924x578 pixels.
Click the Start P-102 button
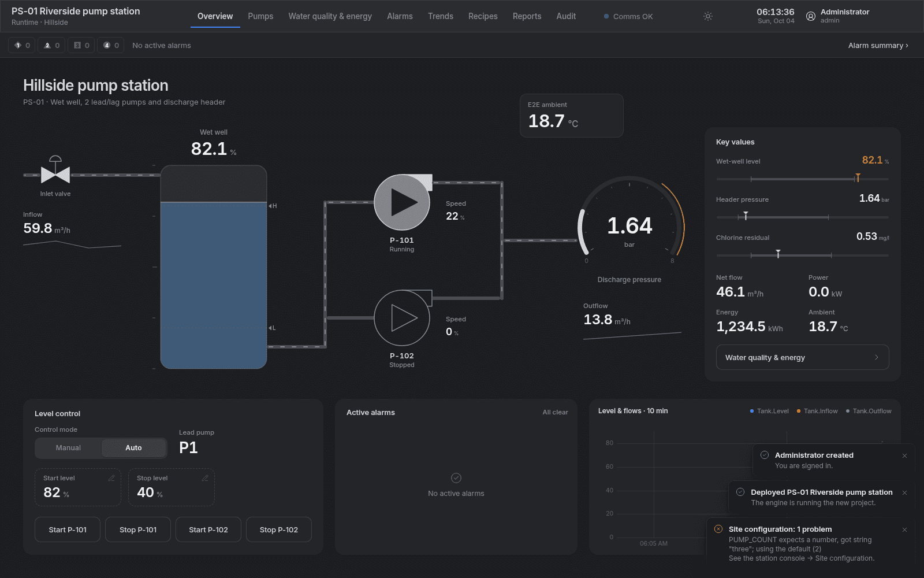[x=208, y=529]
